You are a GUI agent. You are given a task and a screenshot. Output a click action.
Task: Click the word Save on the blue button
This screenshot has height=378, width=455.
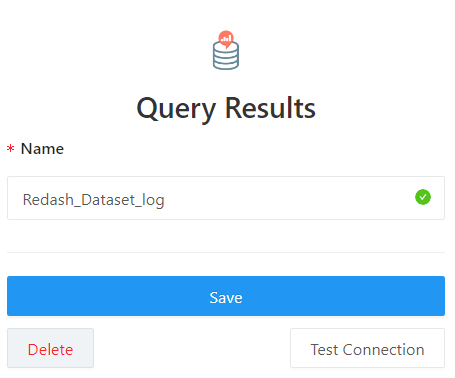click(x=226, y=297)
